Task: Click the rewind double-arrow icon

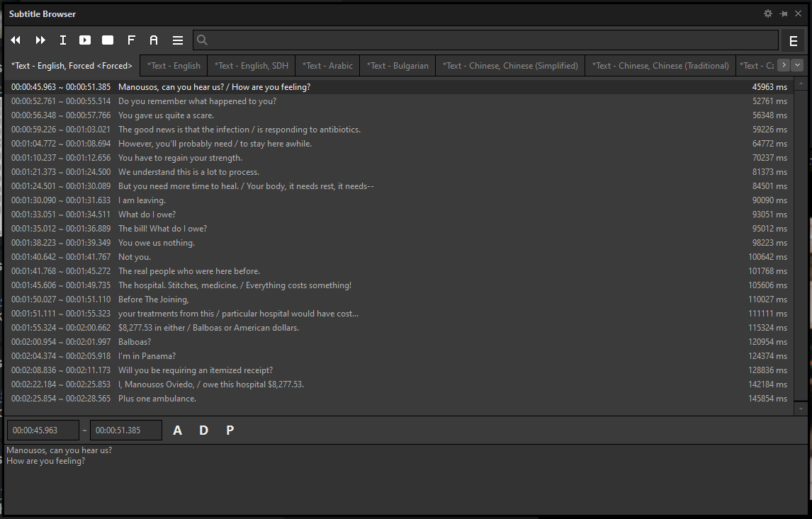Action: point(16,40)
